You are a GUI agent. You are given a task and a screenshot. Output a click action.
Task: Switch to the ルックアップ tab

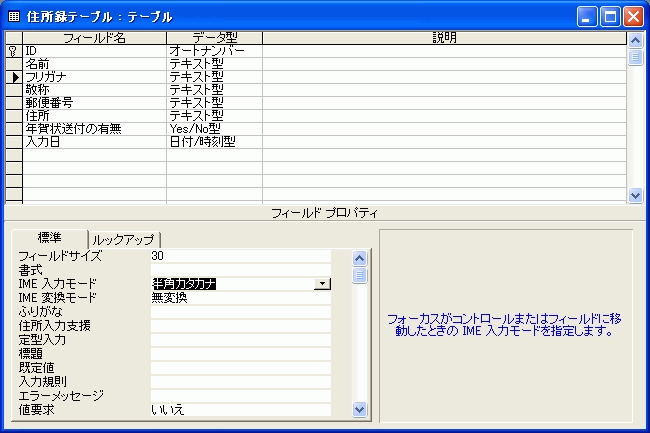(124, 239)
